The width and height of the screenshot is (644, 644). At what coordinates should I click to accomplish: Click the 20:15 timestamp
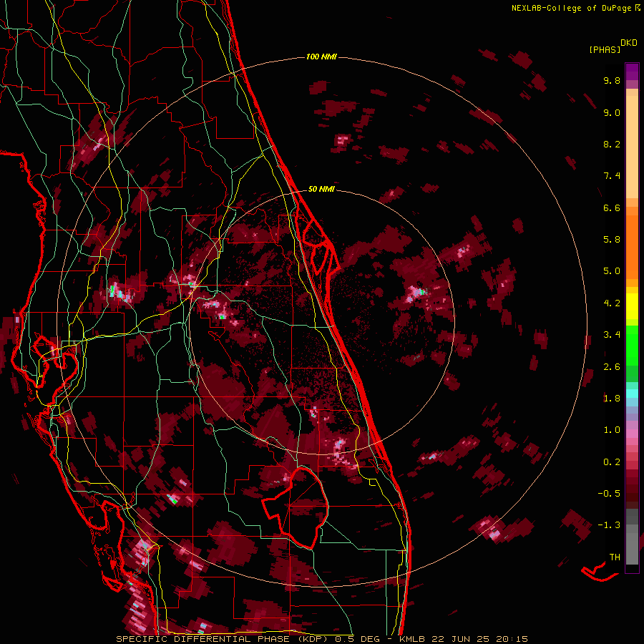point(512,639)
